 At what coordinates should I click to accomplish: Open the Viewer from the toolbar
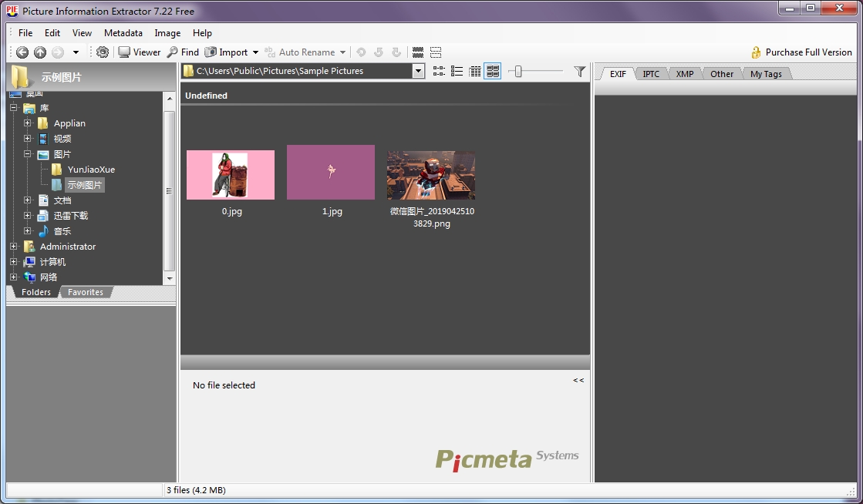point(139,52)
